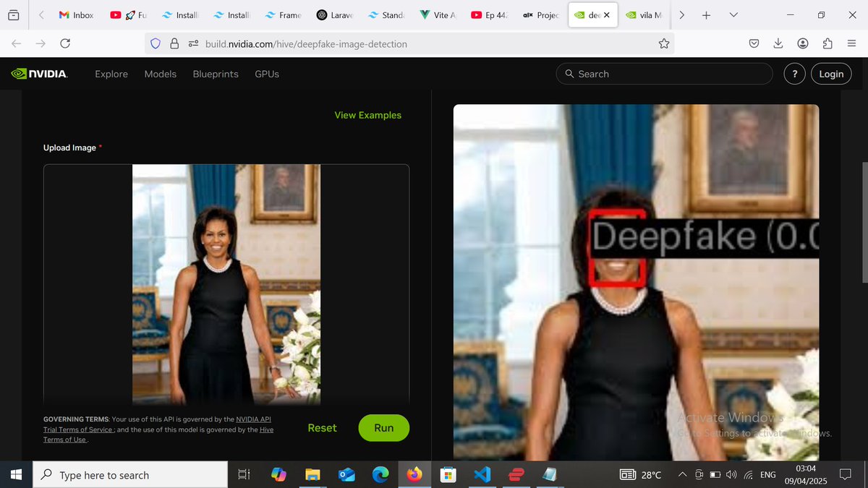The image size is (868, 488).
Task: Click the uploaded image preview
Action: point(226,284)
